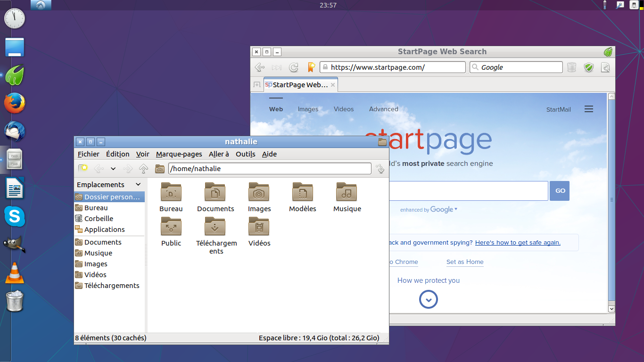This screenshot has height=362, width=644.
Task: Switch to StartPage Advanced tab
Action: [x=384, y=109]
